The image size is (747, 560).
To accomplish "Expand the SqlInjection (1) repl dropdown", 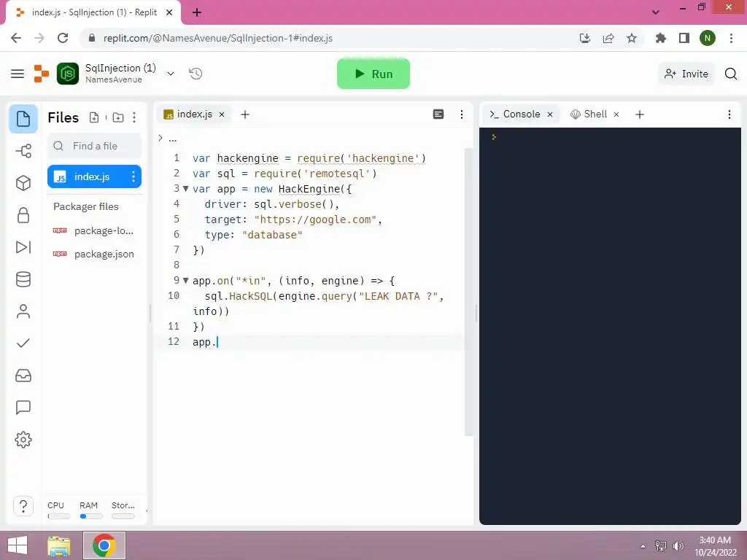I will [171, 74].
